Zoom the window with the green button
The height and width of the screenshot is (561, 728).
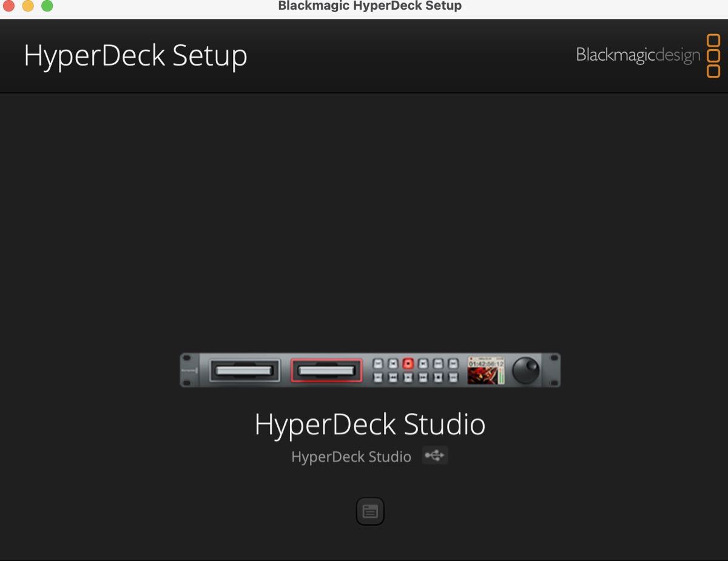coord(47,6)
